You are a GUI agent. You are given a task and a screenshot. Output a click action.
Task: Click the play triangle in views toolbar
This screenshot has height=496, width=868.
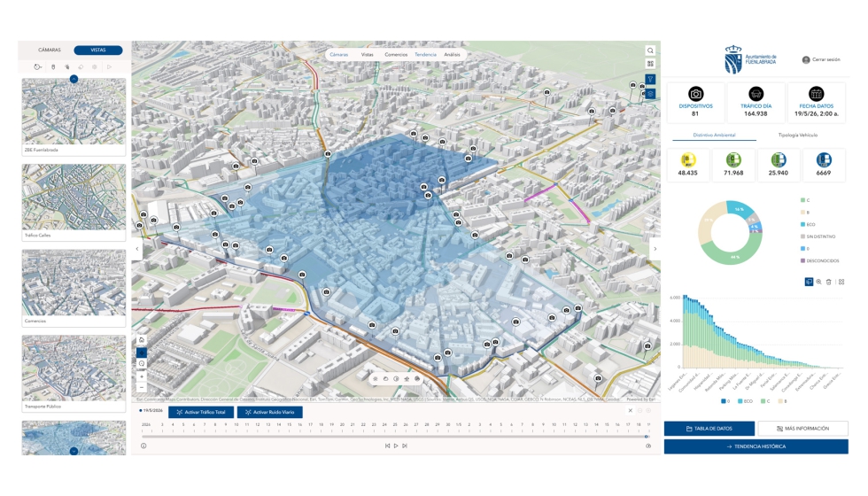click(109, 67)
